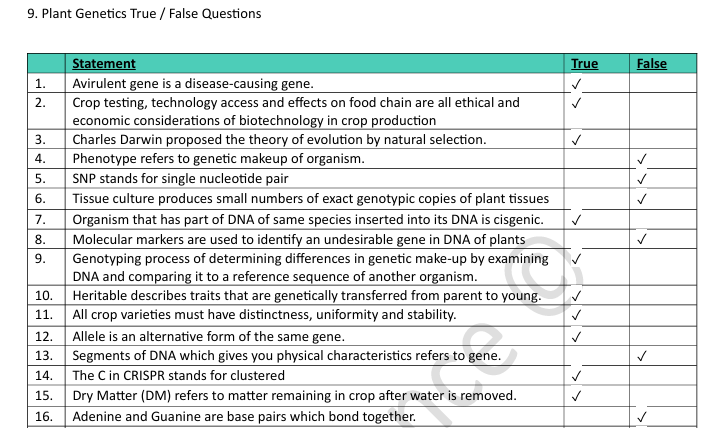This screenshot has height=428, width=712.
Task: Select True checkmark in the cisgenic row
Action: click(576, 219)
